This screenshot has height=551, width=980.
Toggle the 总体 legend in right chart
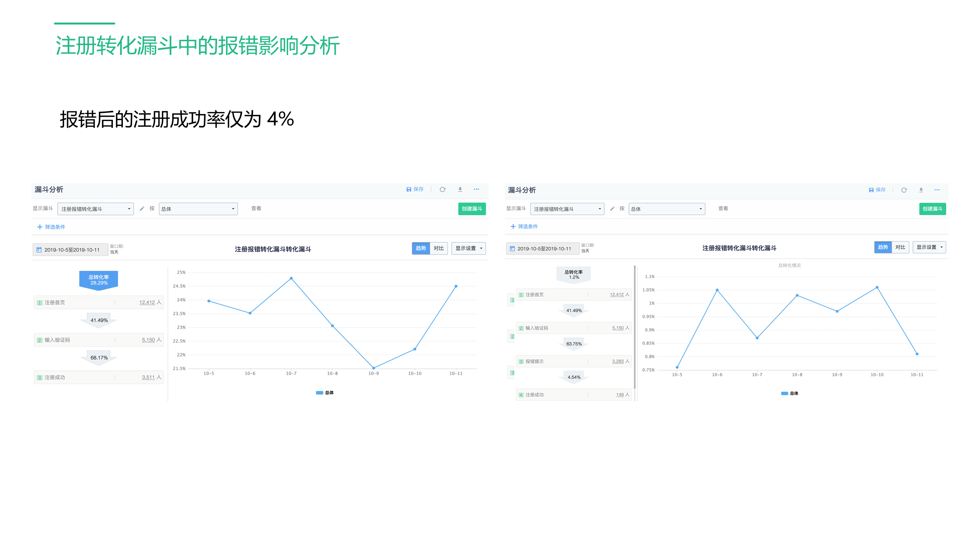coord(790,393)
